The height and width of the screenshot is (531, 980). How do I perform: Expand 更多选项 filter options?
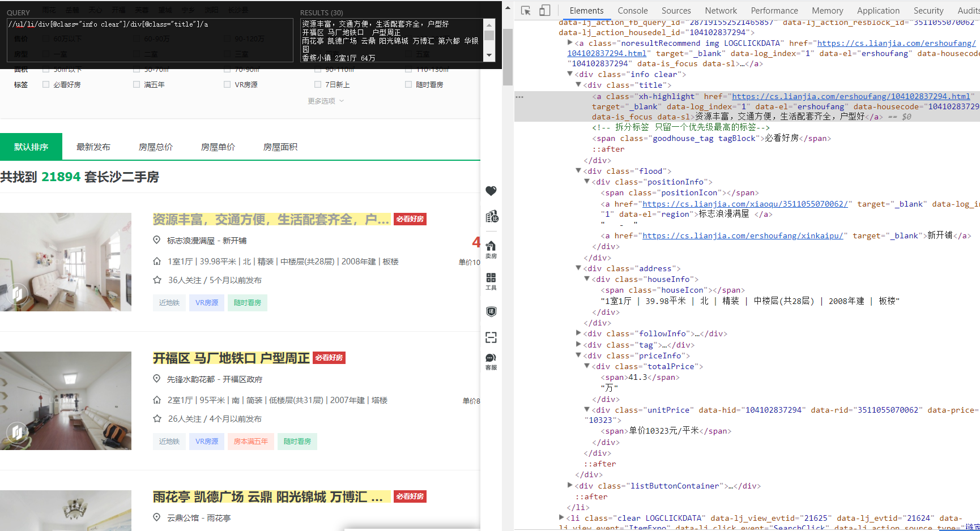[x=326, y=101]
